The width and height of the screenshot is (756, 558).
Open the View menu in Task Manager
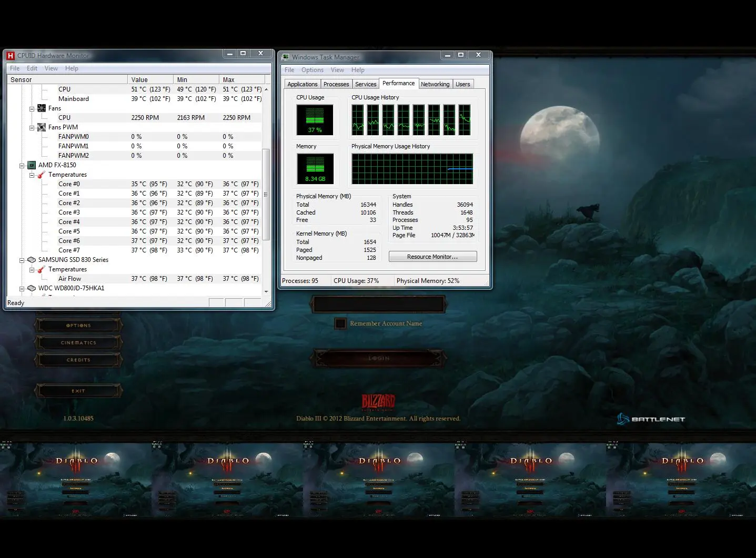point(337,70)
